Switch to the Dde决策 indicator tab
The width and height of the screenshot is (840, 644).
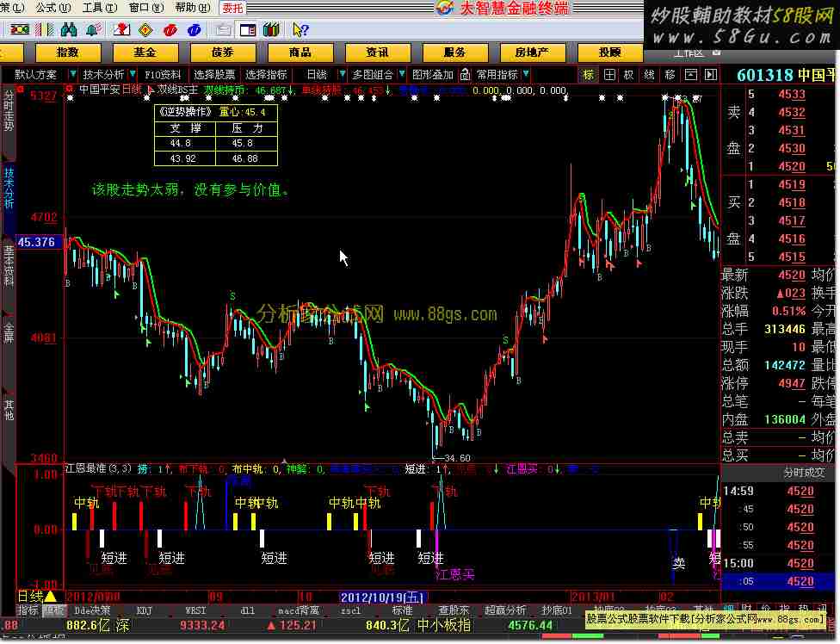[92, 610]
